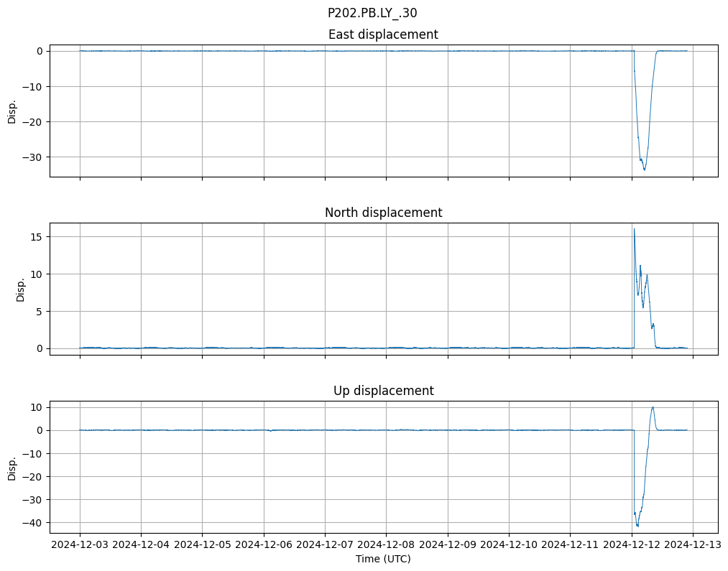The image size is (728, 571).
Task: Click the 2024-12-06 date tick label
Action: (264, 544)
